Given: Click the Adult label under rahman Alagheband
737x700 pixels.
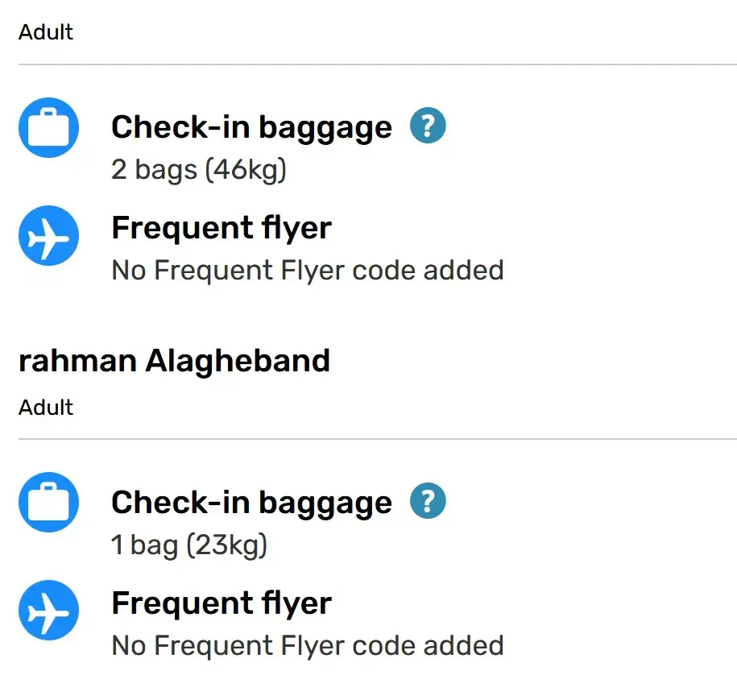Looking at the screenshot, I should coord(46,408).
